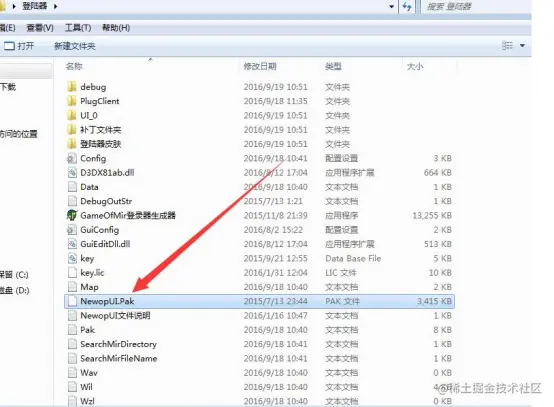Select the (C:) drive in navigation pane
This screenshot has width=554, height=407.
point(14,275)
